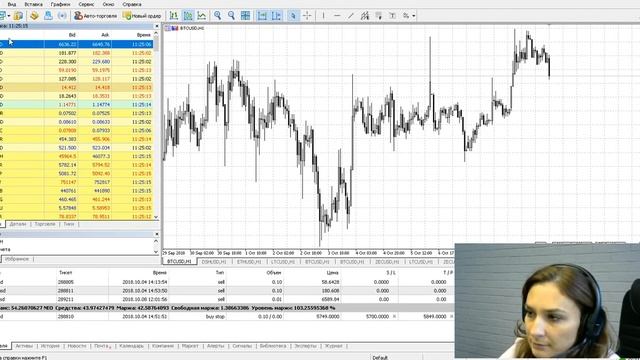Screen dimensions: 640x360
Task: Tile chart windows icon
Action: tap(245, 16)
